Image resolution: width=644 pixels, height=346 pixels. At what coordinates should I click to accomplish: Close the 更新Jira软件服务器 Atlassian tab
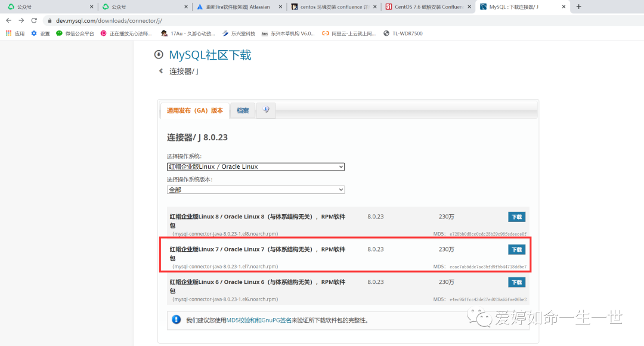(280, 7)
